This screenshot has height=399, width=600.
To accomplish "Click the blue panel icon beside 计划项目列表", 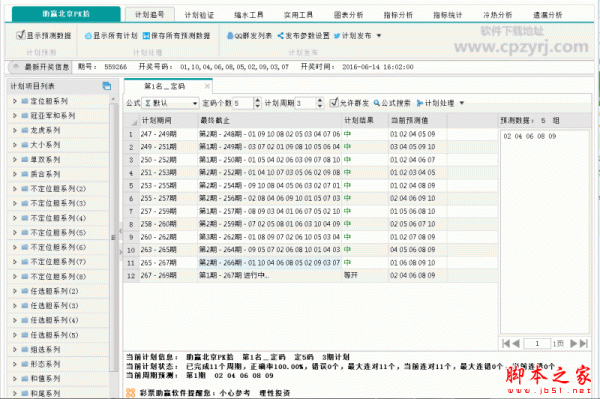I will (107, 86).
